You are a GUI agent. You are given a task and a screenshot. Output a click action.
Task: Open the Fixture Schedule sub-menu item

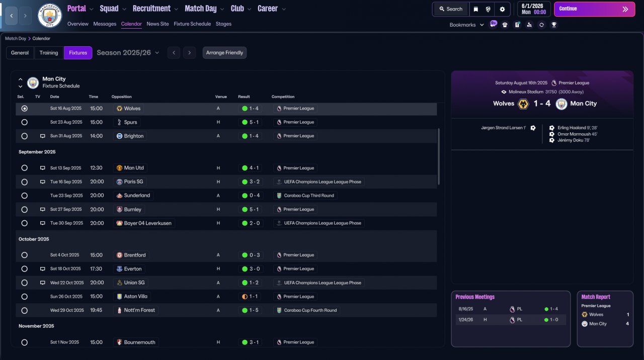tap(192, 24)
